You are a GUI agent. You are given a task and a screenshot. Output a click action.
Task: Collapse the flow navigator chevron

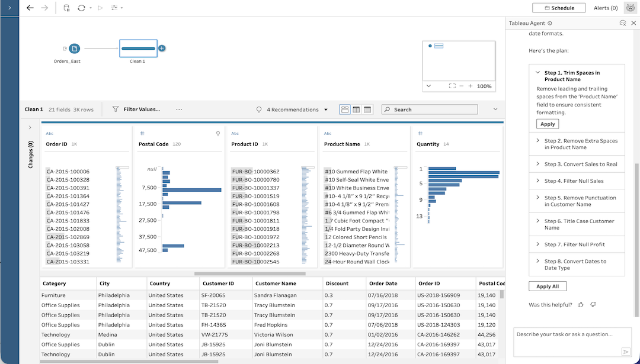428,86
